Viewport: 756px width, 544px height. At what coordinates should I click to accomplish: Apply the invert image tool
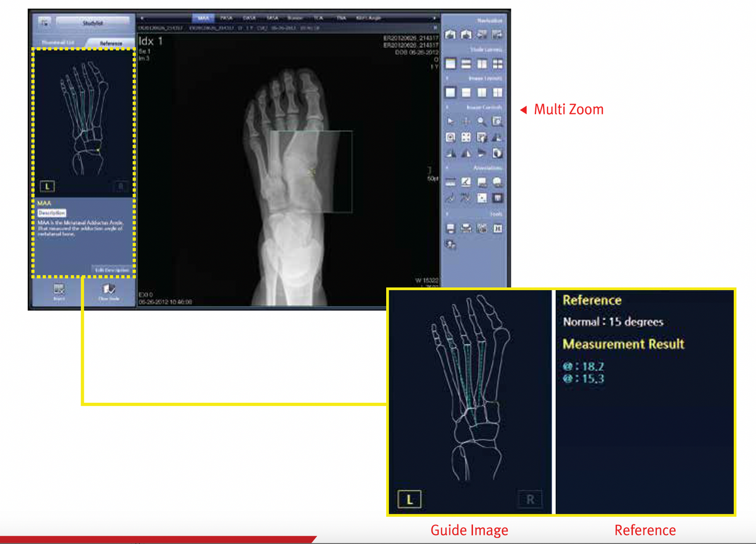pos(497,152)
